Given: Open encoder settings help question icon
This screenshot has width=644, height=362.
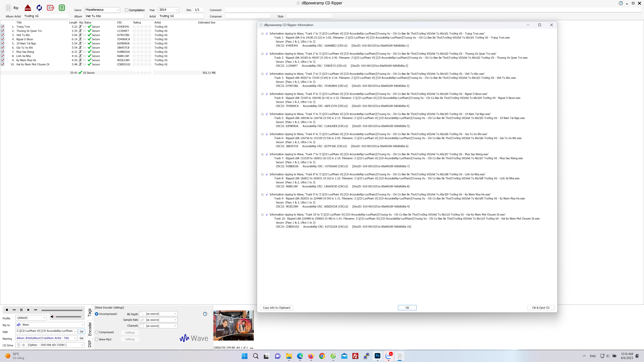Looking at the screenshot, I should (x=205, y=314).
